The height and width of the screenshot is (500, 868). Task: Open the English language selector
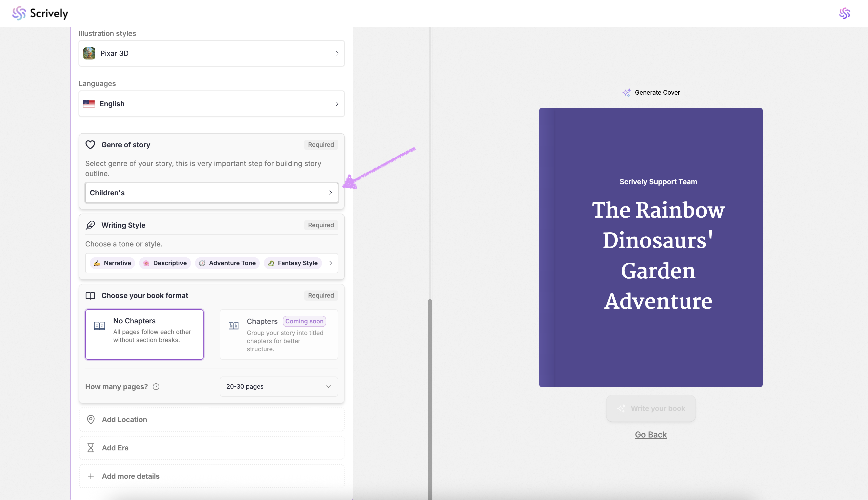pyautogui.click(x=211, y=104)
